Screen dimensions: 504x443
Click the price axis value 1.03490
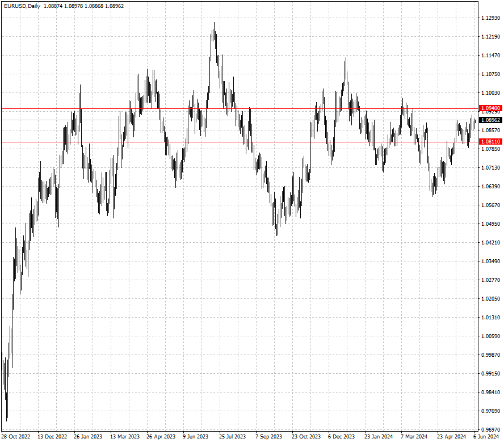(x=490, y=261)
